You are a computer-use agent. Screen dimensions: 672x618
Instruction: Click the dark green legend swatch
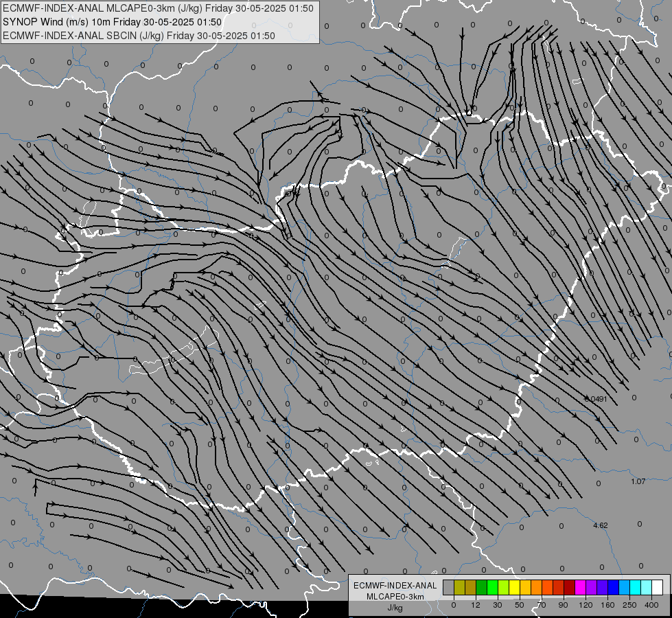(x=482, y=587)
